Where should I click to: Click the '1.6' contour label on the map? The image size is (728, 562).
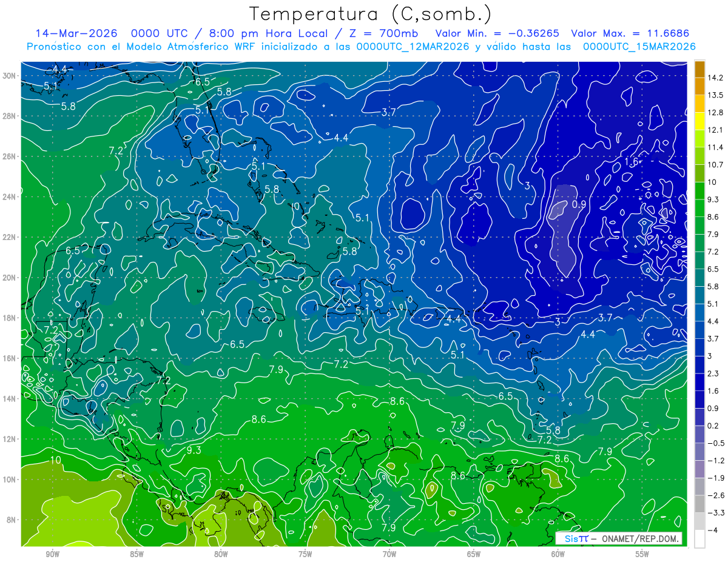point(632,161)
